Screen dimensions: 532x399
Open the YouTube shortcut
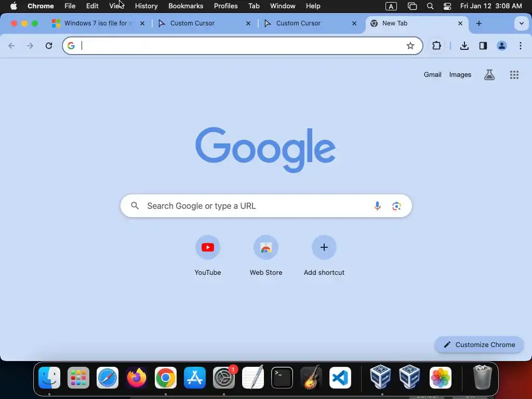point(208,255)
